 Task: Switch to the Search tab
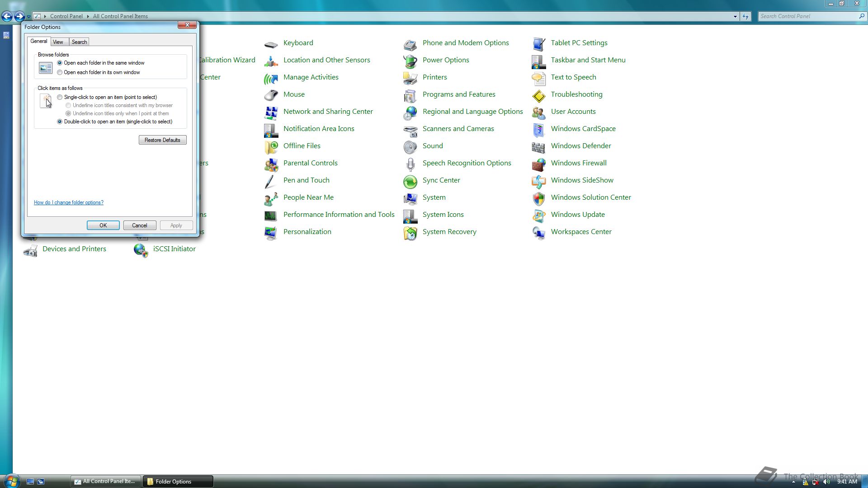(79, 42)
